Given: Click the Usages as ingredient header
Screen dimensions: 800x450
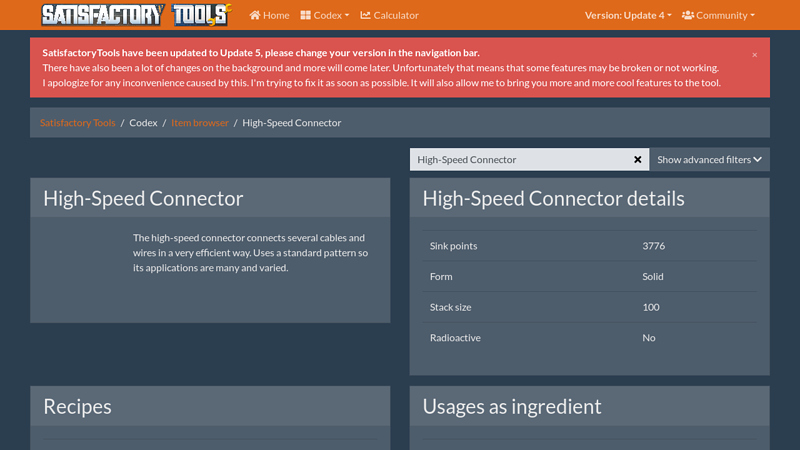Looking at the screenshot, I should point(511,406).
